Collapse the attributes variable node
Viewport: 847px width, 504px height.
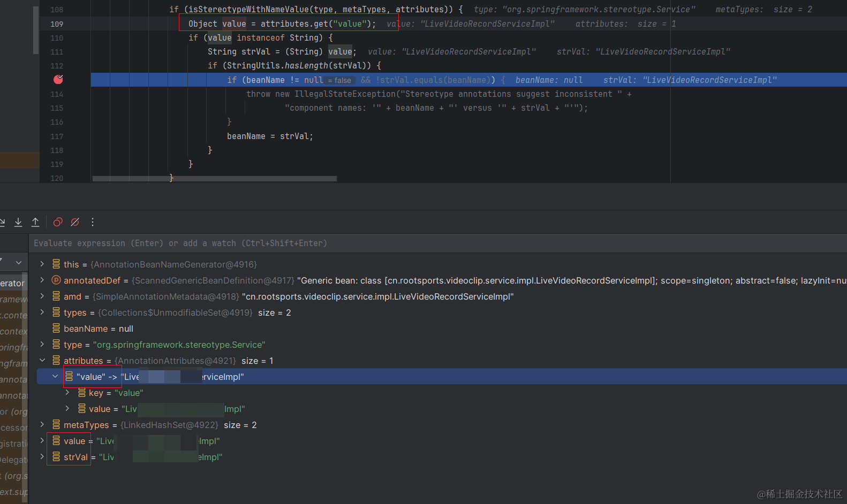click(42, 361)
